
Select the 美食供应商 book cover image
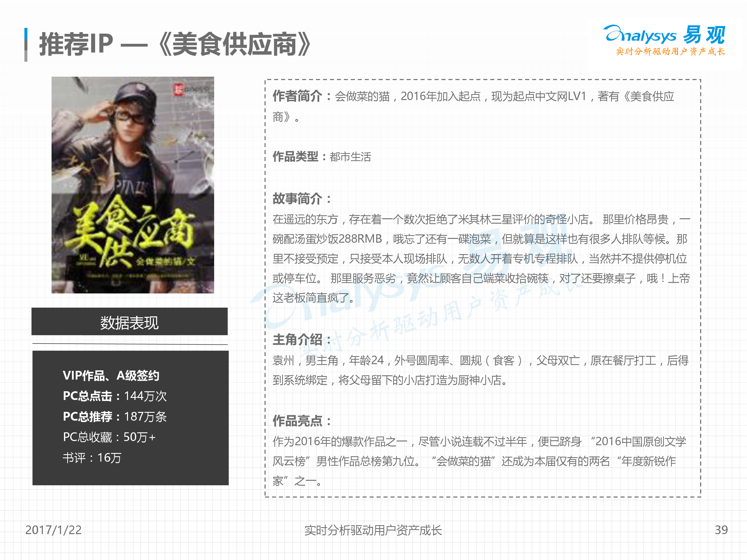[133, 185]
